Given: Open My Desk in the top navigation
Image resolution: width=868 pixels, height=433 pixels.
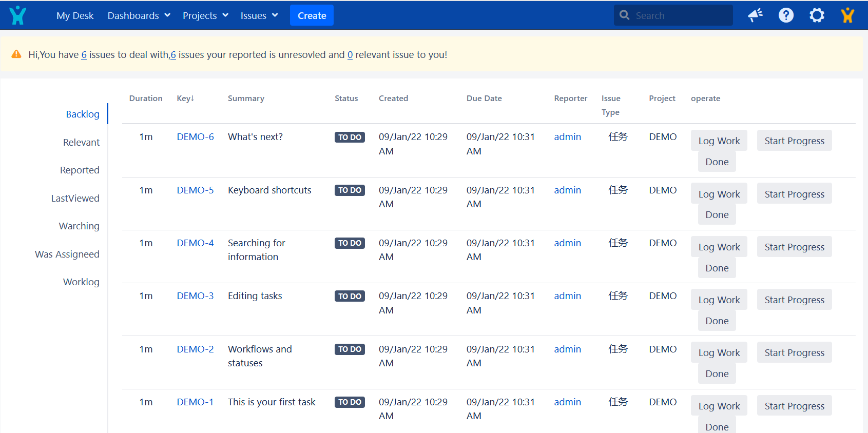Looking at the screenshot, I should [75, 15].
